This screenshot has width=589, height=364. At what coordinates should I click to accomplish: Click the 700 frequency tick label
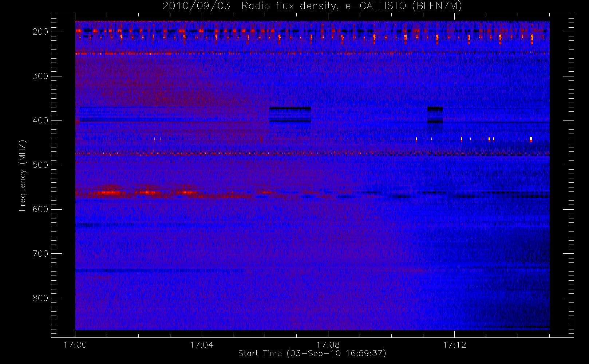tap(40, 254)
